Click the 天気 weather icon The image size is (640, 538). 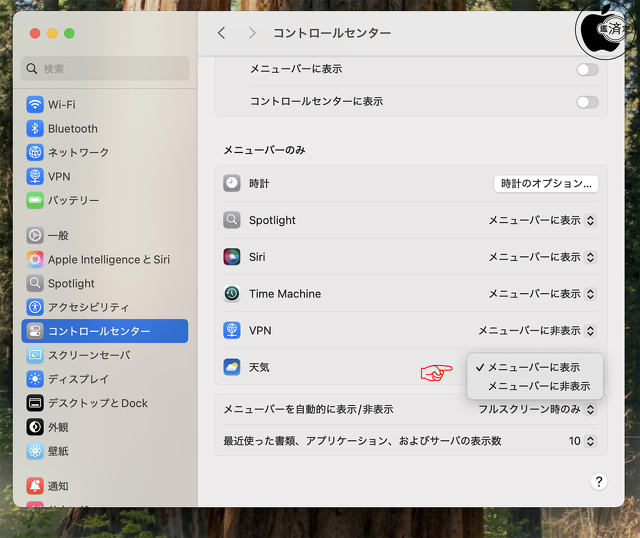tap(232, 367)
